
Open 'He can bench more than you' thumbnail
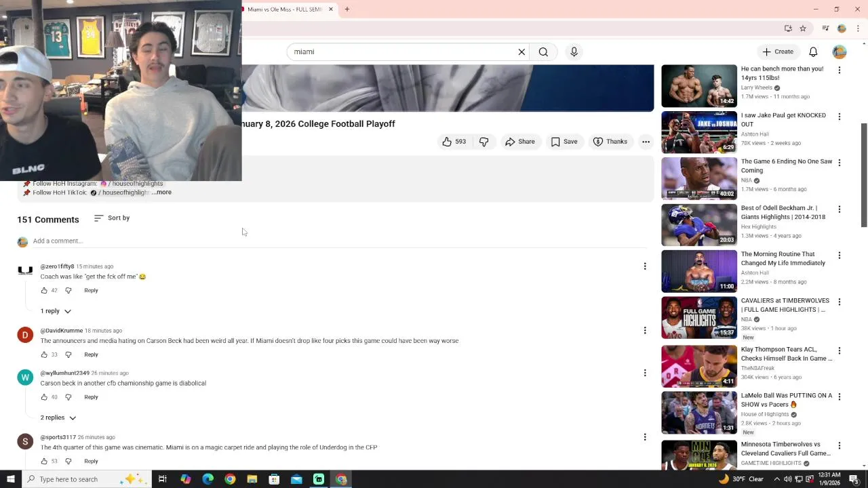[x=699, y=85]
